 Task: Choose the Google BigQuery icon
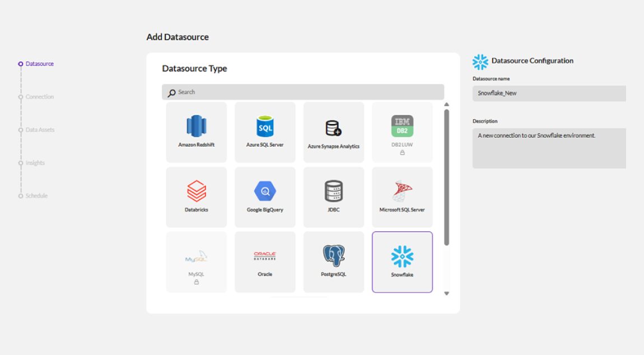[265, 191]
